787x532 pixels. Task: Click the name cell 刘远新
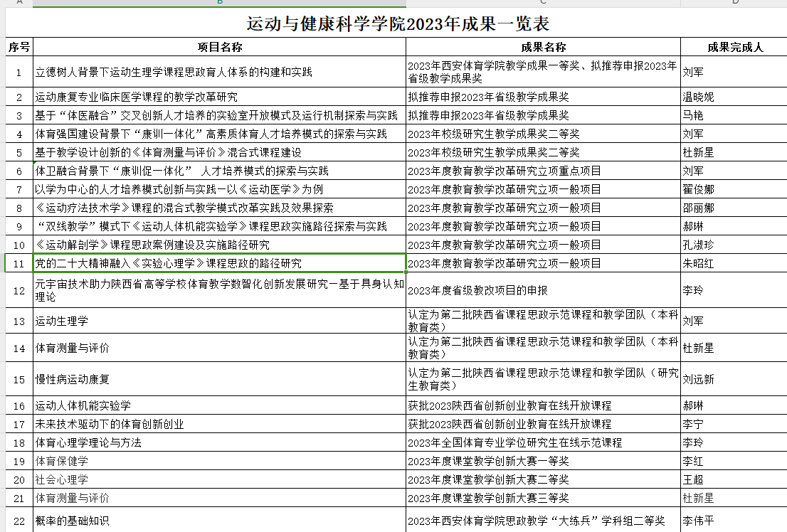(x=733, y=379)
